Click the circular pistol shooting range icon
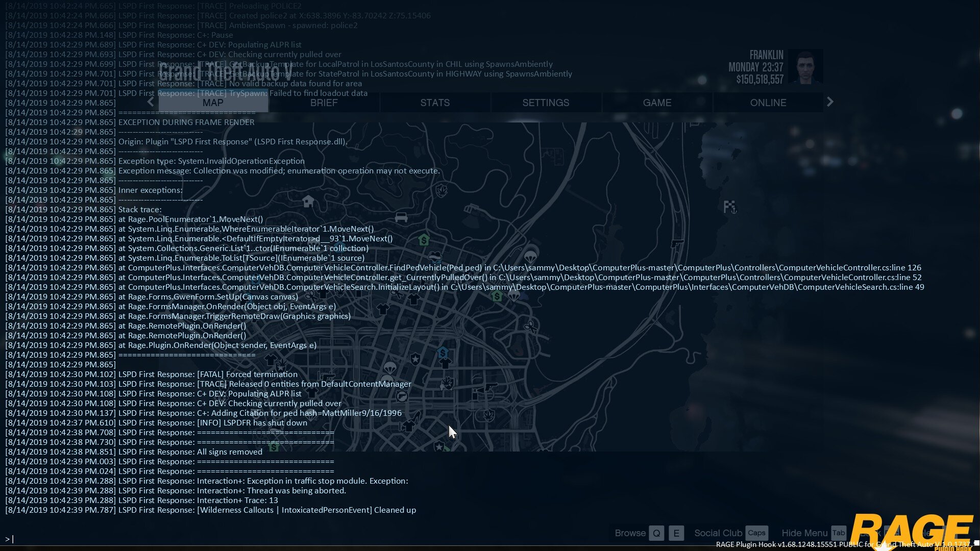Viewport: 980px width, 551px height. click(402, 396)
